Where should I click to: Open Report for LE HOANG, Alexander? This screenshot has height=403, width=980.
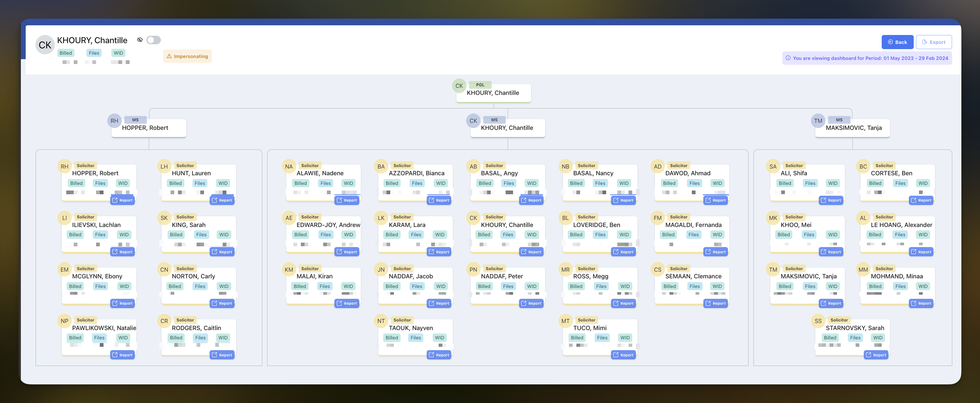coord(921,252)
